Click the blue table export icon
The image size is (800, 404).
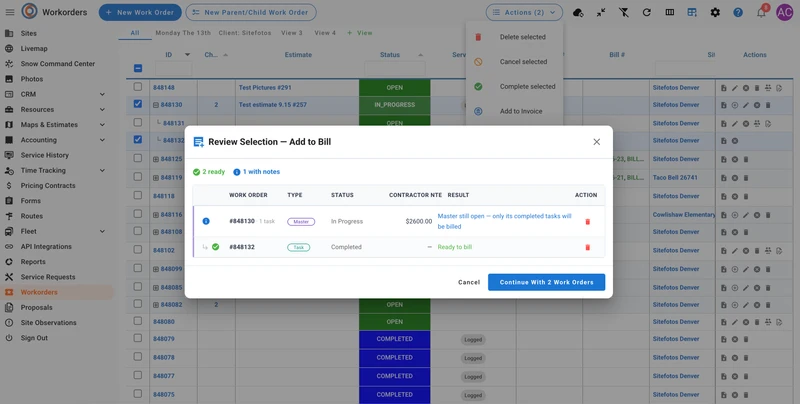tap(692, 12)
